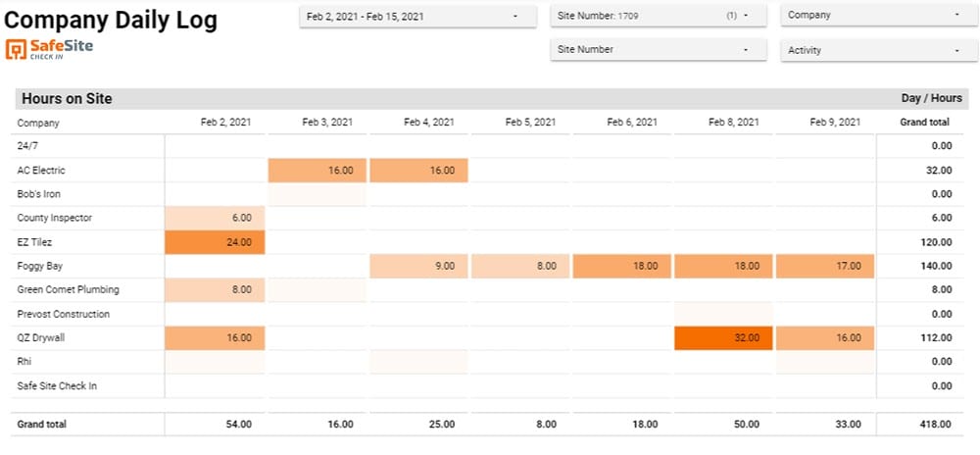Click County Inspector 6.00 cell
The height and width of the screenshot is (455, 980).
point(215,218)
